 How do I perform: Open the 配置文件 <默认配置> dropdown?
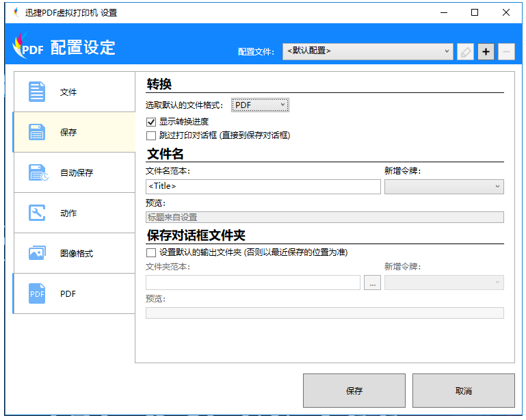click(368, 51)
